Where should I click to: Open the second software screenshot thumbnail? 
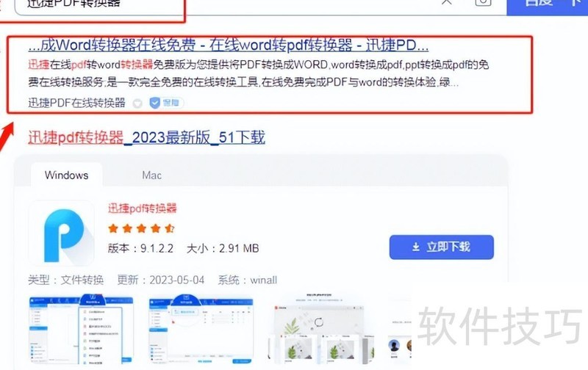201,329
